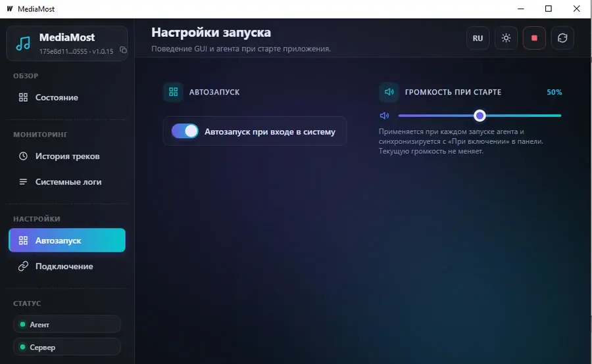Click the clock icon of История треков

click(23, 156)
